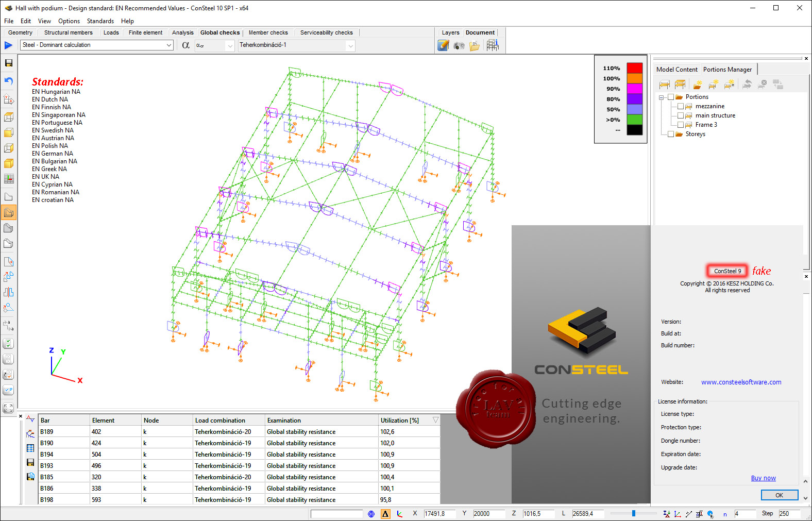The width and height of the screenshot is (812, 521).
Task: Tick the Frame 3 portion checkbox
Action: [x=681, y=125]
